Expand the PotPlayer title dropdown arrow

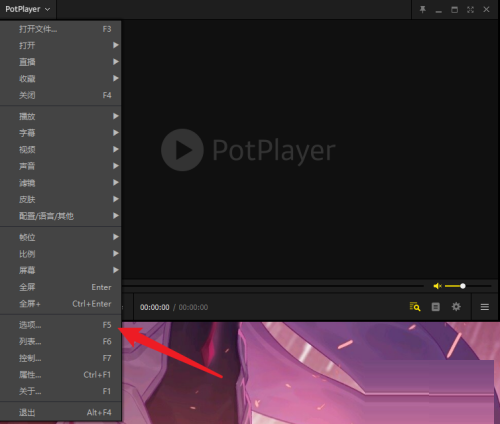tap(47, 9)
